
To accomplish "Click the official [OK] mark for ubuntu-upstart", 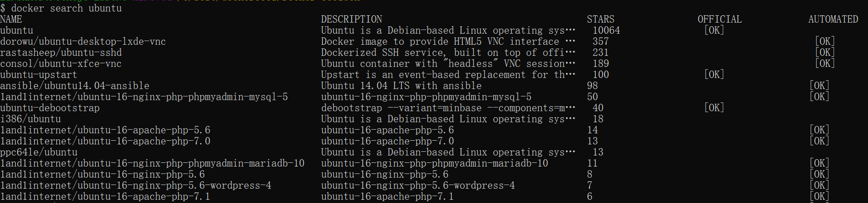I will coord(714,75).
